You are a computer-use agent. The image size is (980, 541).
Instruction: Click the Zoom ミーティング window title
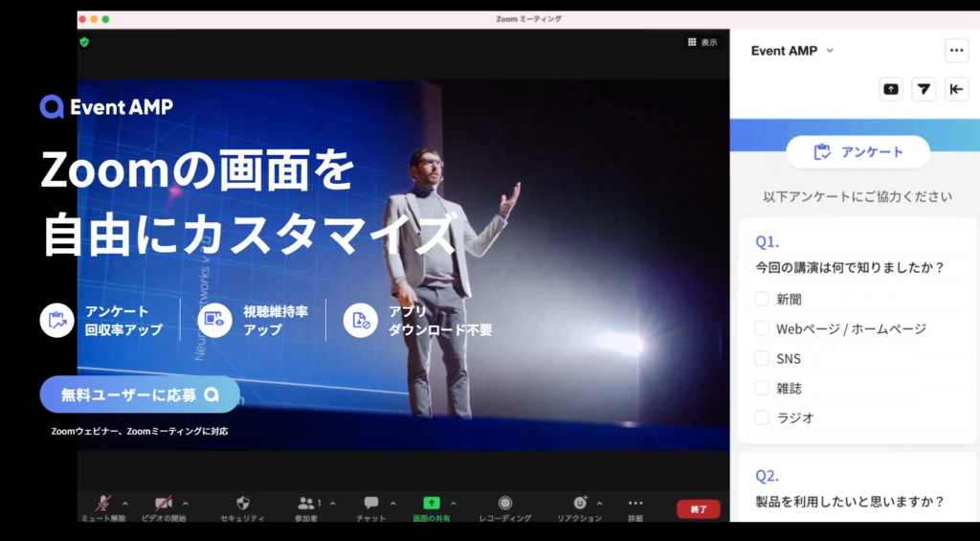click(x=528, y=19)
